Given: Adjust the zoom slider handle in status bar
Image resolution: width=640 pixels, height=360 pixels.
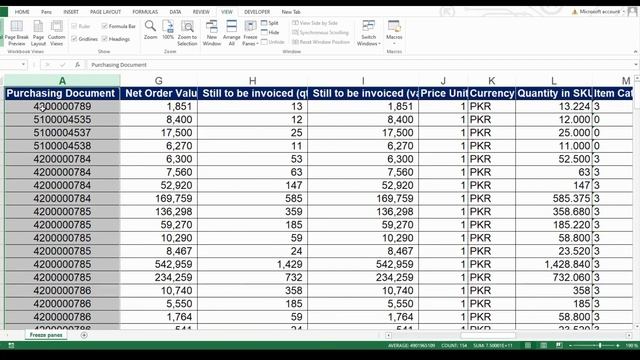Looking at the screenshot, I should pyautogui.click(x=600, y=346).
